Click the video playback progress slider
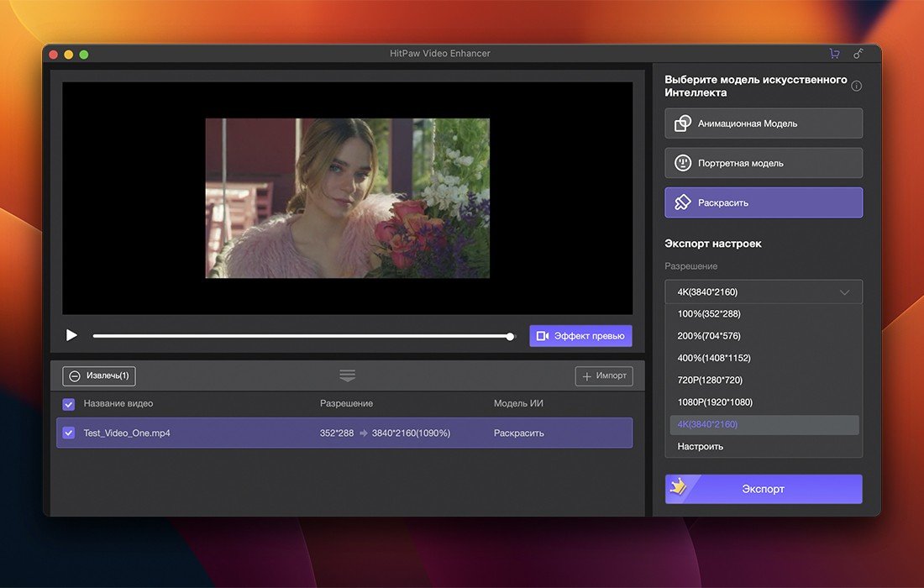This screenshot has width=924, height=588. pos(302,336)
